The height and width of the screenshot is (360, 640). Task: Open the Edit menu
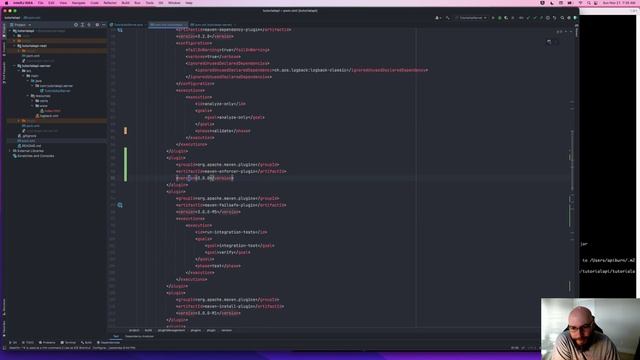(51, 3)
